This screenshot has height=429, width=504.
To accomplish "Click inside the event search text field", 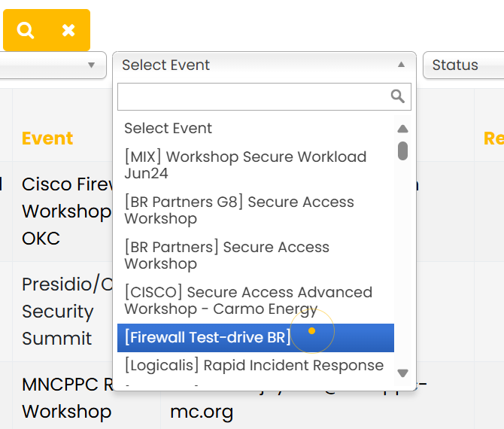I will pos(252,96).
